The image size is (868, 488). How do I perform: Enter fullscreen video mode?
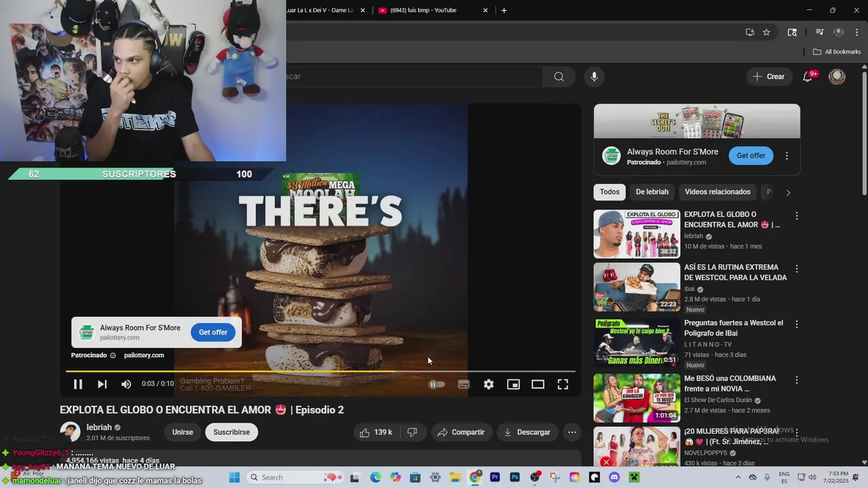click(x=563, y=384)
